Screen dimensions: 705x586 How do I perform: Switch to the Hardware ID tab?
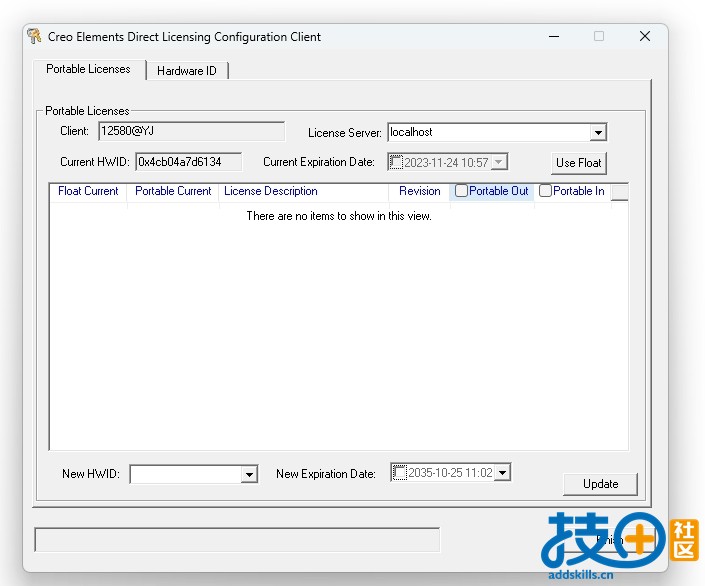click(187, 71)
